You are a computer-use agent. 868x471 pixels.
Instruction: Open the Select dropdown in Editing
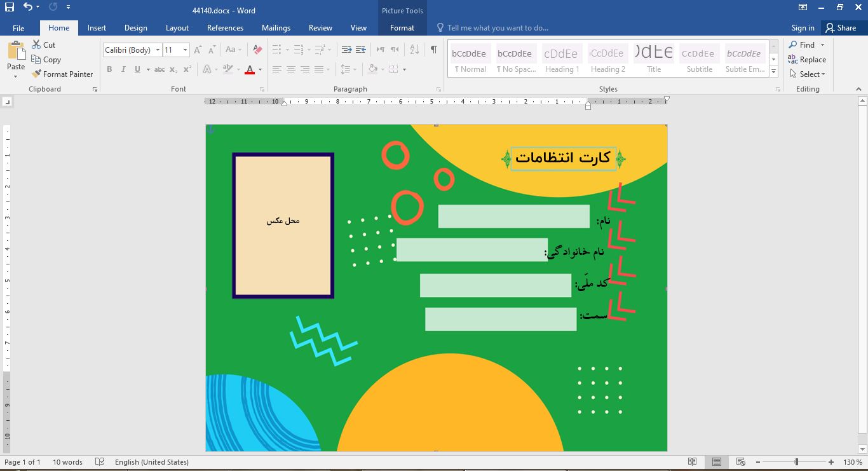[x=807, y=74]
